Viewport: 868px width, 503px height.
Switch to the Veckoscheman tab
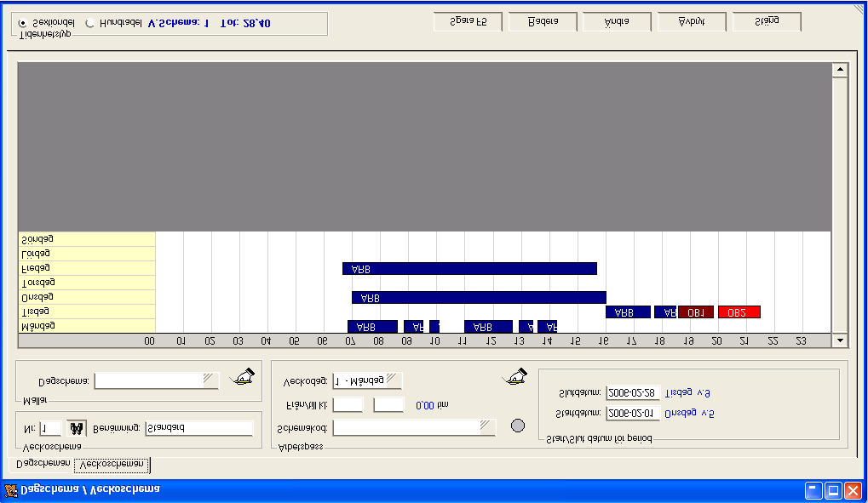tap(112, 465)
